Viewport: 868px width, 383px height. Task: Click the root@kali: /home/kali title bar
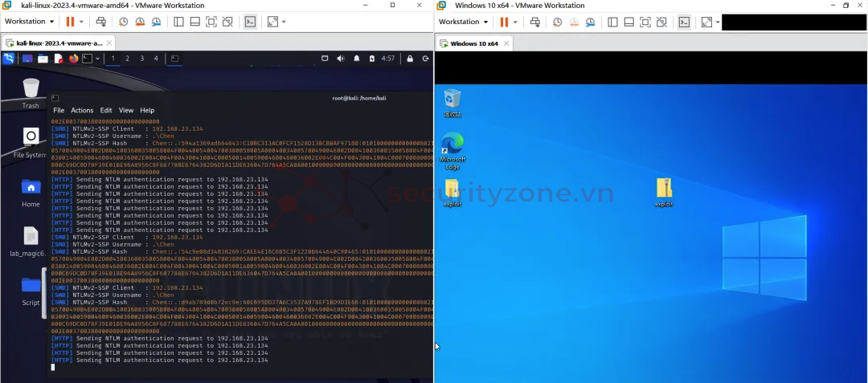click(x=358, y=99)
